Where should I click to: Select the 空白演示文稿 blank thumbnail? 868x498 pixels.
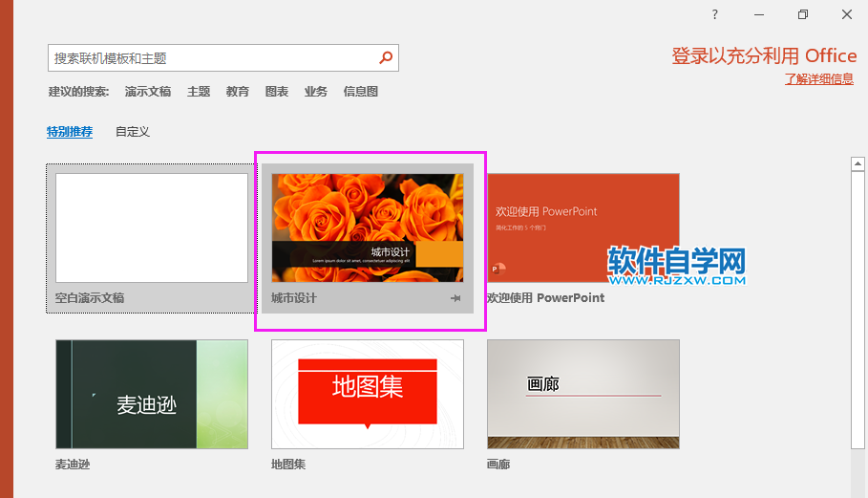pyautogui.click(x=152, y=228)
